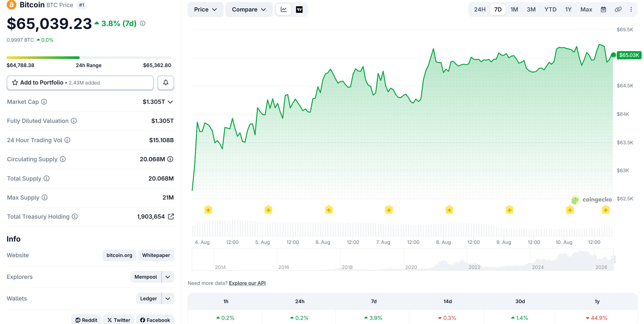Viewport: 644px width, 324px height.
Task: Open the Fully Diluted Valuation info icon
Action: point(74,121)
